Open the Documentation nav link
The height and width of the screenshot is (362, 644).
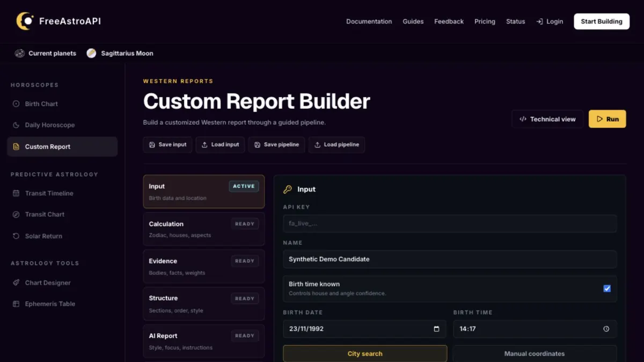[369, 21]
